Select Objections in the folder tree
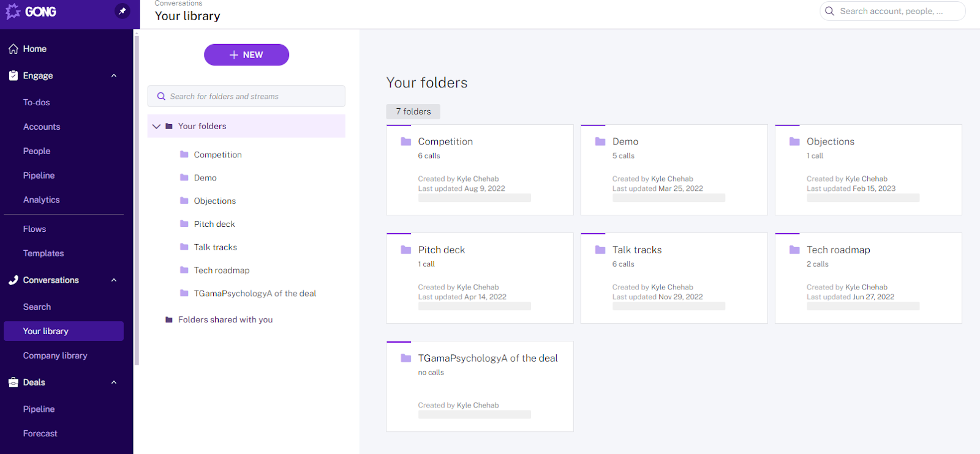Screen dimensions: 980x454 (214, 201)
